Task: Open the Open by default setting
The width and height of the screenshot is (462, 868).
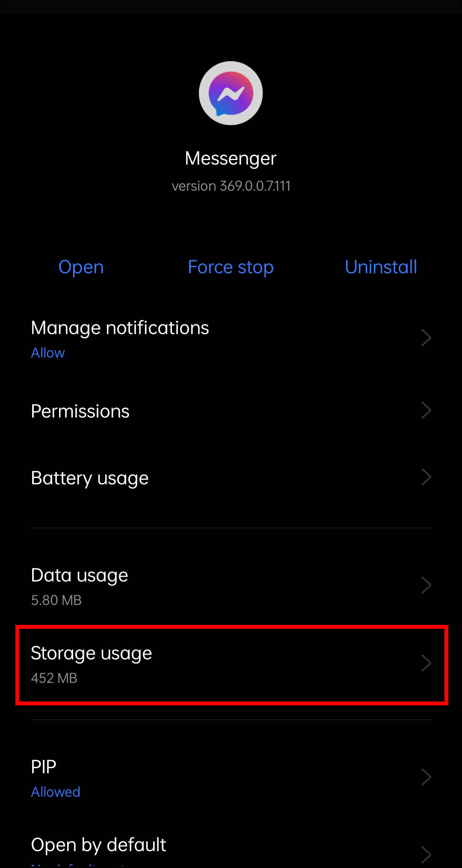Action: tap(98, 845)
